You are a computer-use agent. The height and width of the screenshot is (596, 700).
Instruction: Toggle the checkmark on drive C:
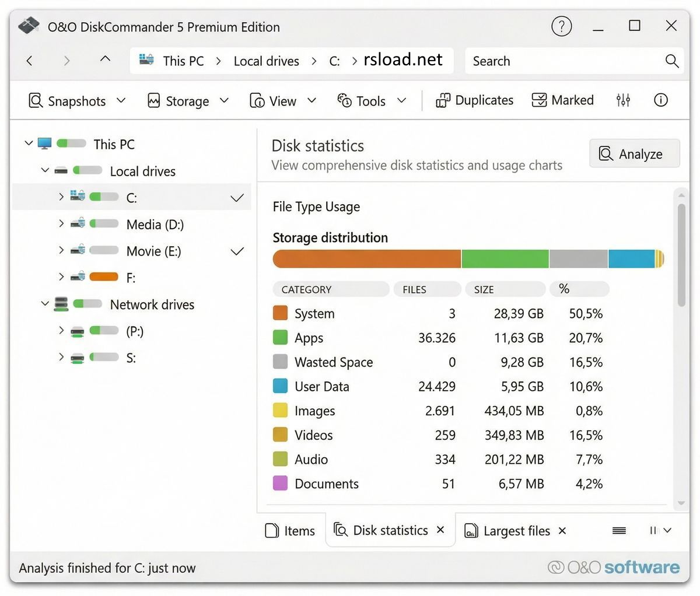click(x=237, y=198)
